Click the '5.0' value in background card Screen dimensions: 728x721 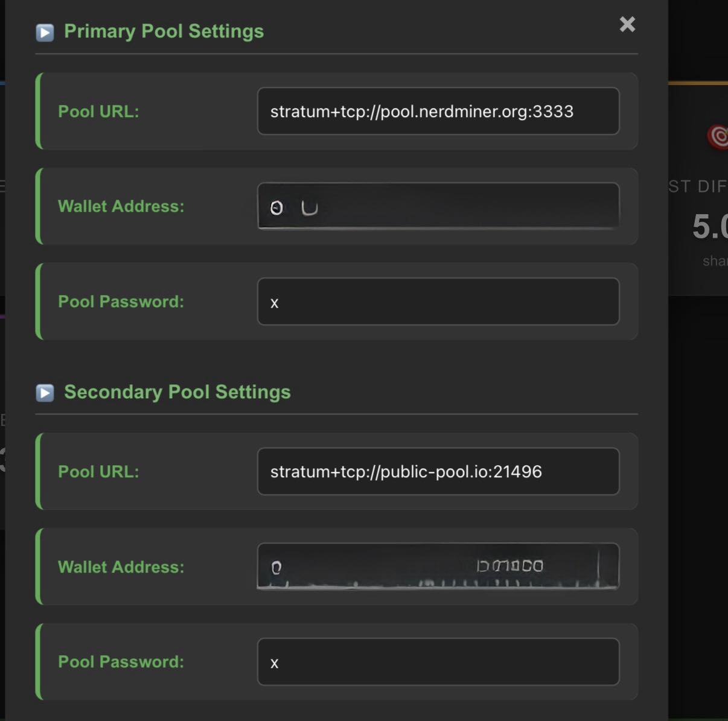pyautogui.click(x=710, y=227)
